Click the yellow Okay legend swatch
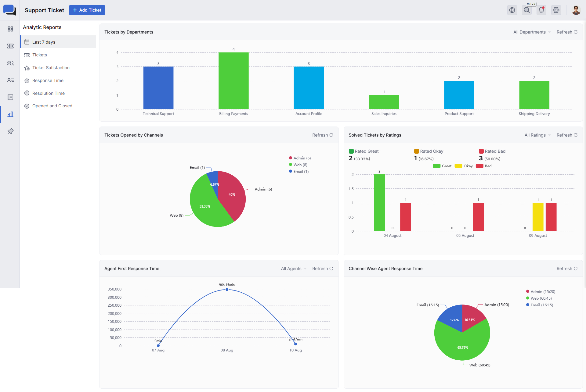586x392 pixels. click(x=458, y=166)
